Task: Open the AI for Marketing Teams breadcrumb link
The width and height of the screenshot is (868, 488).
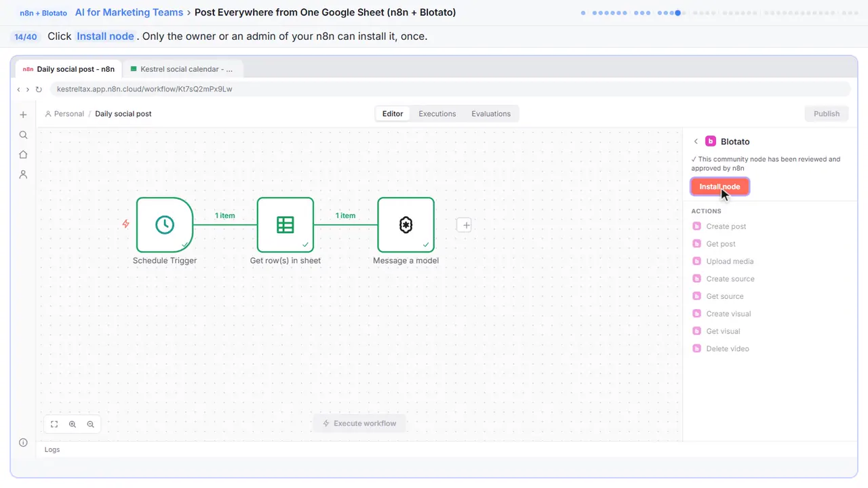Action: pyautogui.click(x=129, y=12)
